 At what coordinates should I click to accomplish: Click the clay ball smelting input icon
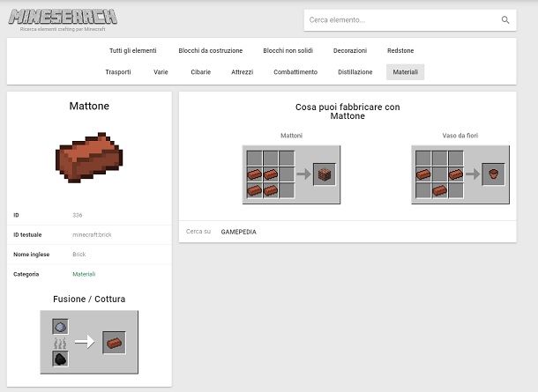pyautogui.click(x=60, y=327)
